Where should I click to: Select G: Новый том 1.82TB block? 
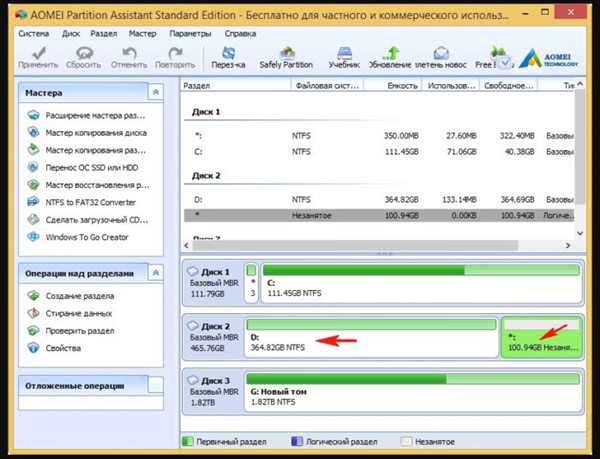point(413,392)
